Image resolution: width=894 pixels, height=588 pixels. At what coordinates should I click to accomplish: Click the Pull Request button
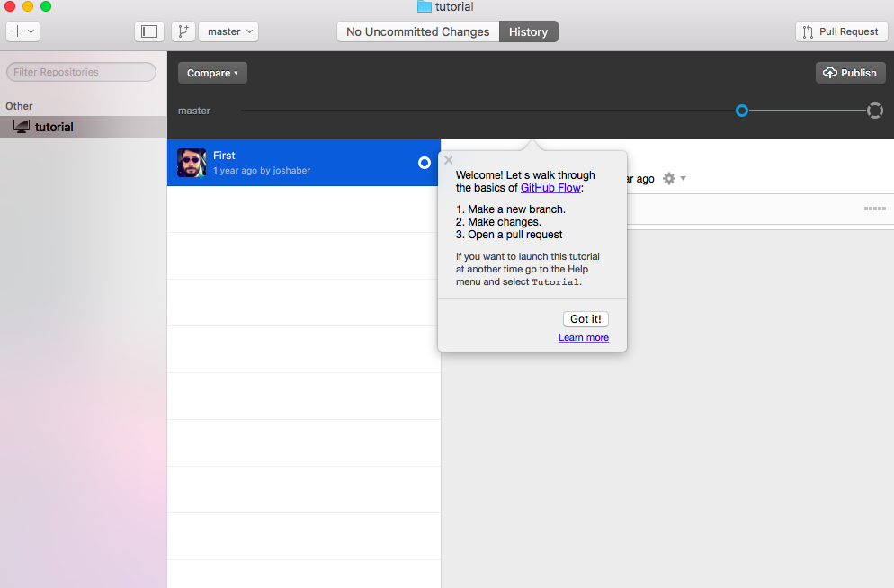click(x=841, y=31)
